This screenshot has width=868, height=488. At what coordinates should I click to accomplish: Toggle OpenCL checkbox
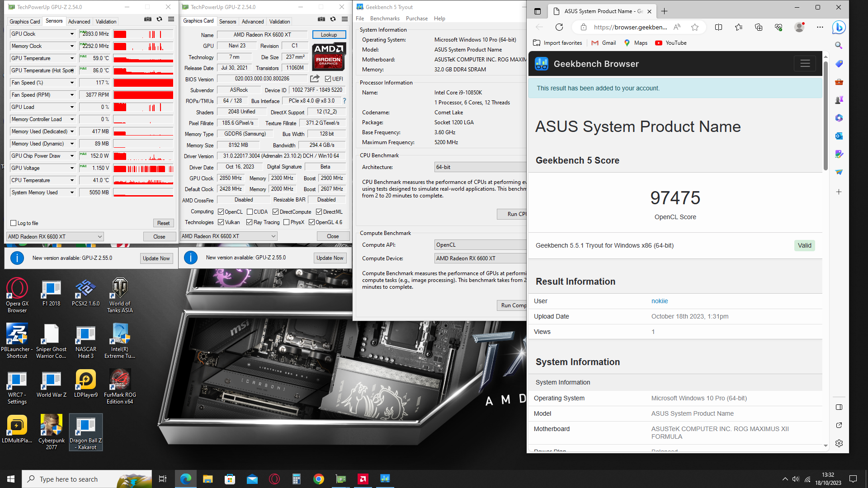[221, 212]
